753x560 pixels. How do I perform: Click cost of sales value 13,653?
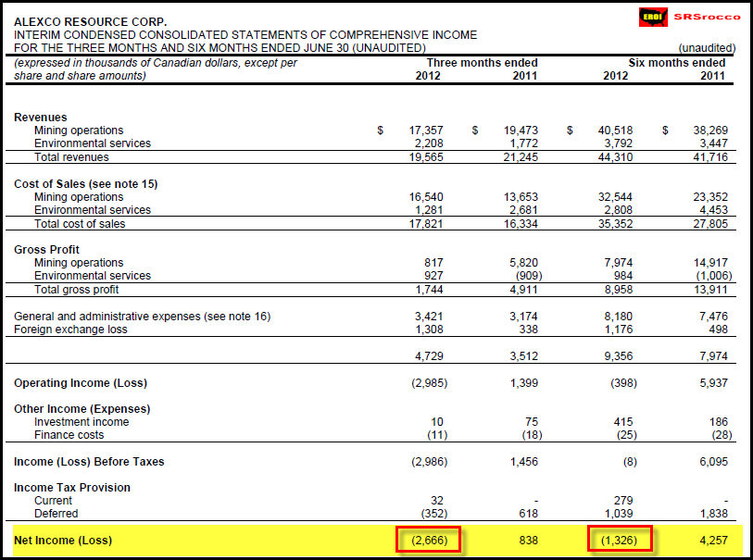521,197
